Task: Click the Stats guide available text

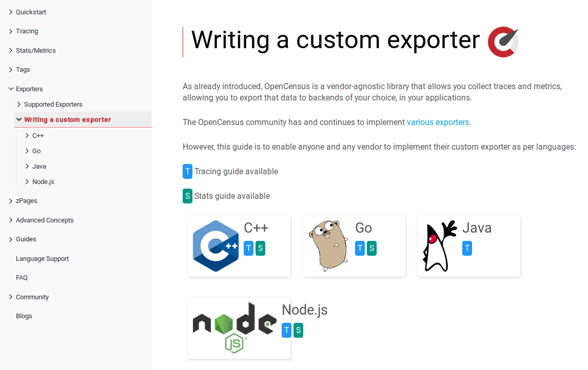Action: pos(232,196)
